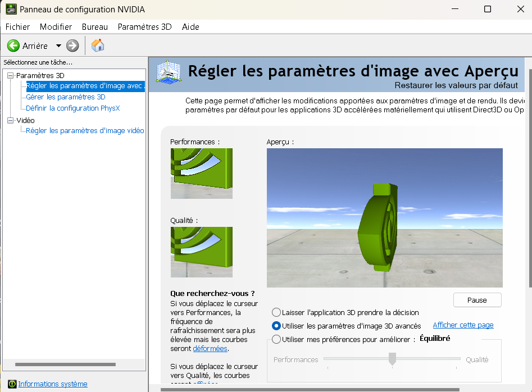Click the NVIDIA title bar app icon
Viewport: 532px width, 392px height.
click(10, 9)
